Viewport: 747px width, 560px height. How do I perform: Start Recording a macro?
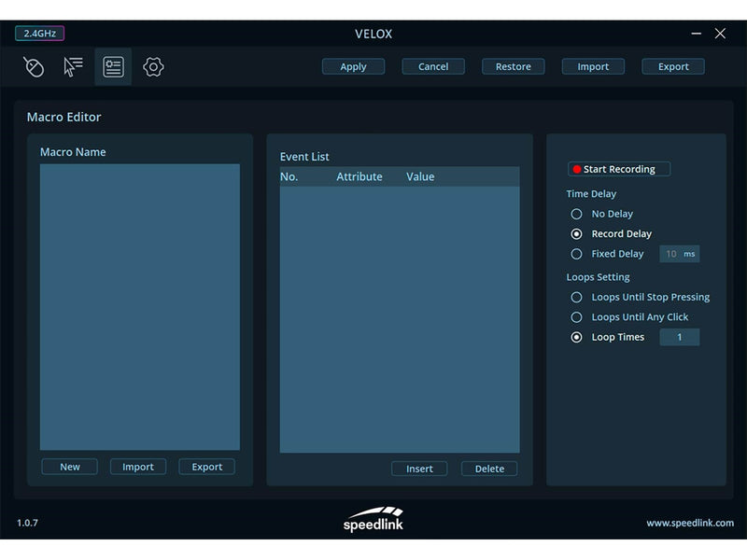(x=619, y=169)
